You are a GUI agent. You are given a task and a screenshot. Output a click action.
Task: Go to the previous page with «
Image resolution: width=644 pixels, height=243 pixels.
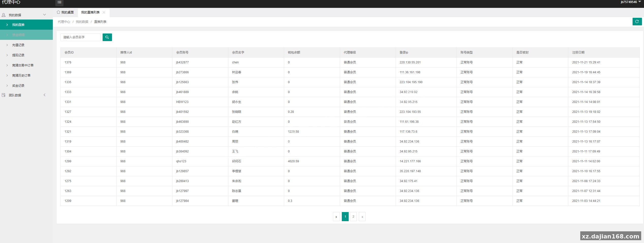(x=336, y=217)
